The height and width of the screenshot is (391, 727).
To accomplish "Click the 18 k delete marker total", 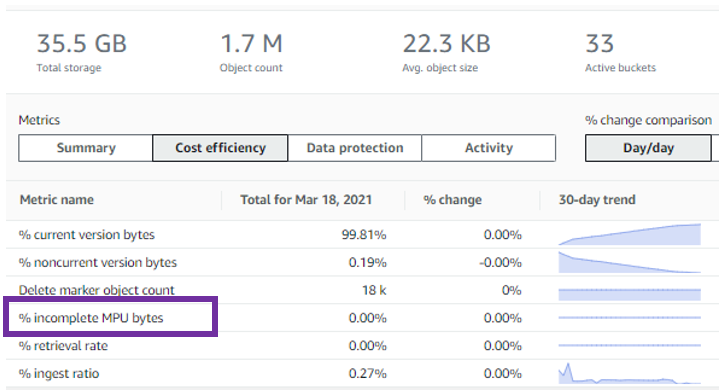I will click(x=374, y=290).
